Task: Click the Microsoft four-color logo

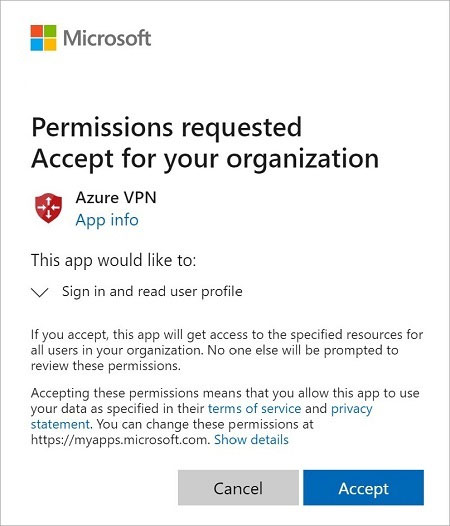Action: click(x=43, y=38)
